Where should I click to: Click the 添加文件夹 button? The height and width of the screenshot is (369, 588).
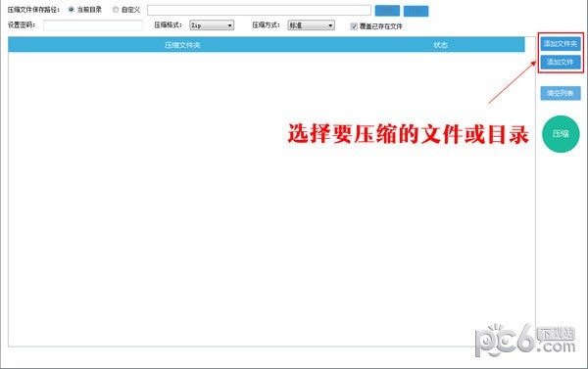point(561,44)
